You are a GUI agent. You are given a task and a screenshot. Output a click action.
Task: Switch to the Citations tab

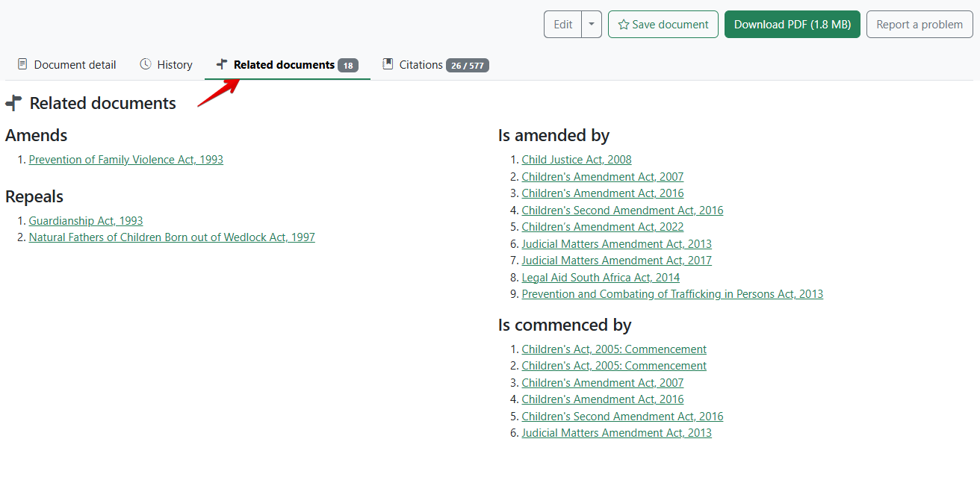(x=421, y=65)
